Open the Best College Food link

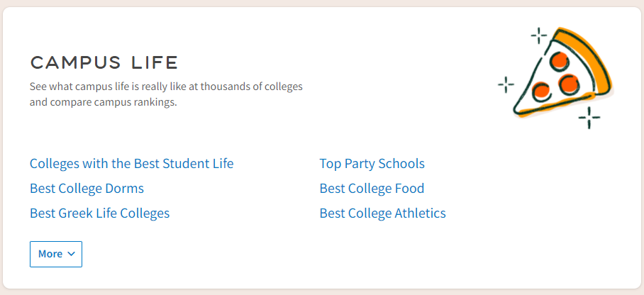coord(372,189)
